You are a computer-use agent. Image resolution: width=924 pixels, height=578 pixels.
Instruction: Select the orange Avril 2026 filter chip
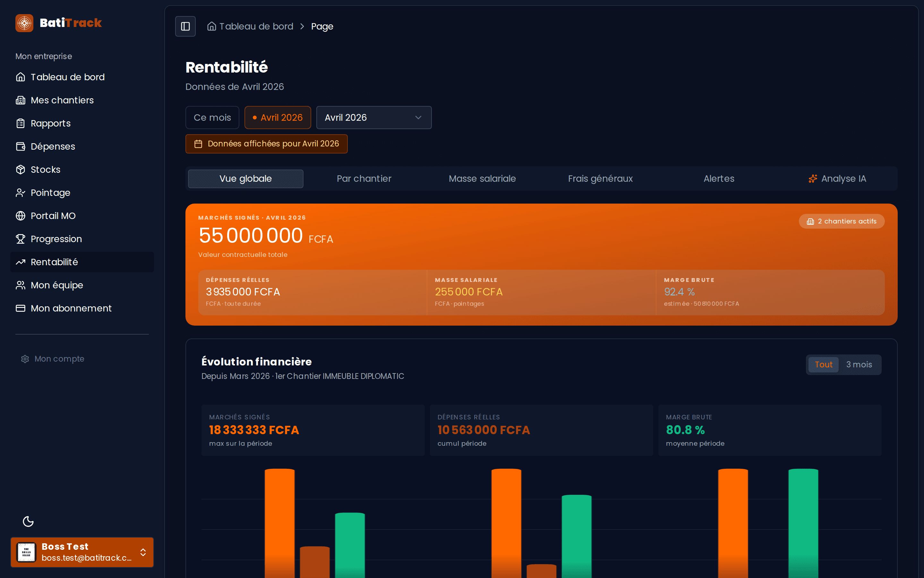pos(278,118)
